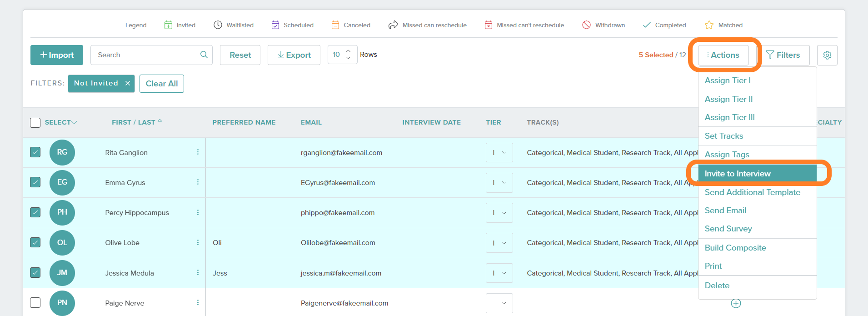Click the Missed can't reschedule calendar icon
Image resolution: width=868 pixels, height=316 pixels.
click(489, 25)
